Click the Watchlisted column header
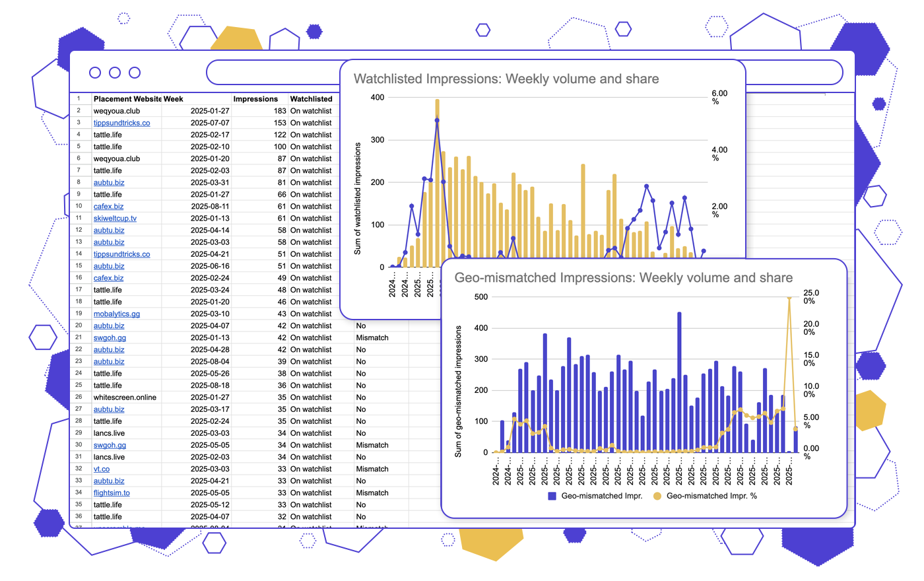Screen dimensions: 924x581 [311, 99]
